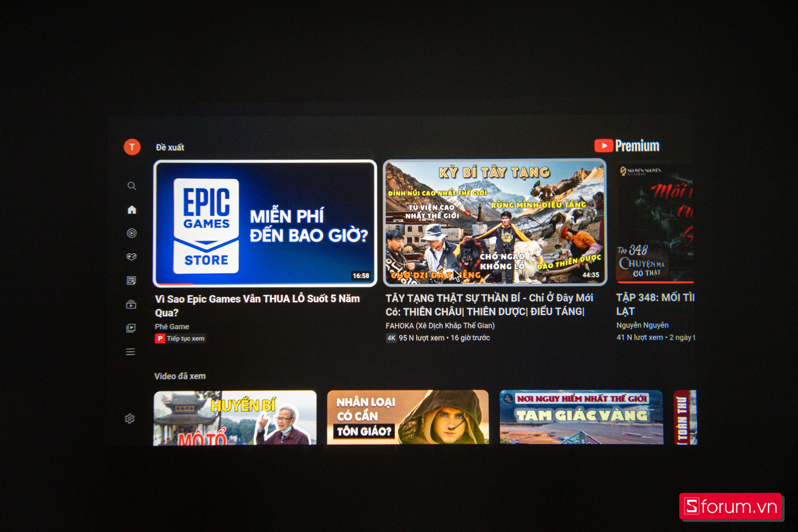Click the YouTube Premium logo
The width and height of the screenshot is (798, 532).
pyautogui.click(x=627, y=146)
